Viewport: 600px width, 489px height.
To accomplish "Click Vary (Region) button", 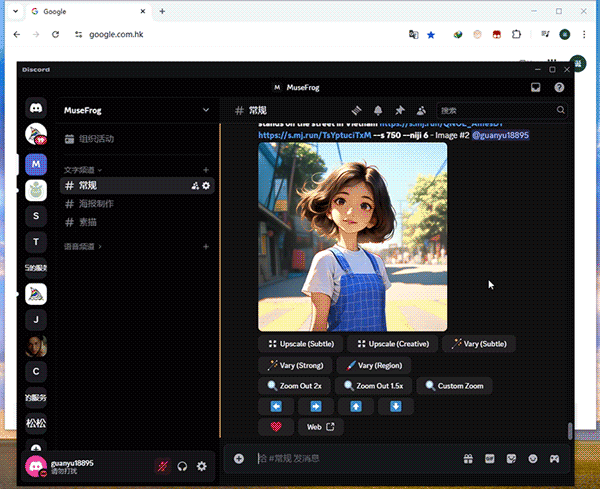I will point(374,365).
